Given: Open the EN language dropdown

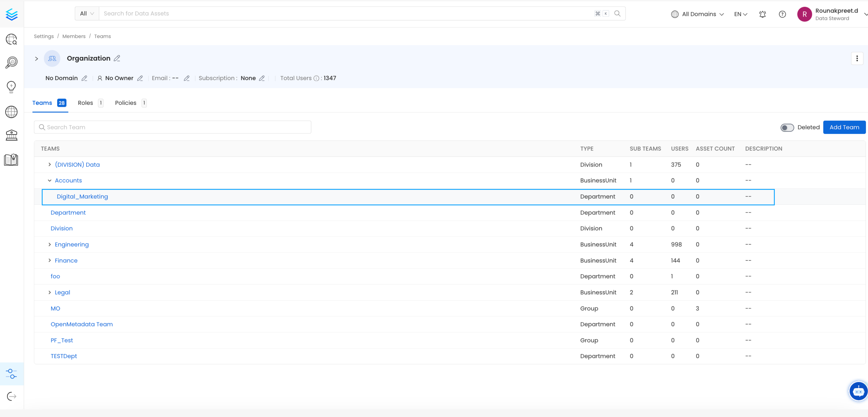Looking at the screenshot, I should (x=740, y=14).
